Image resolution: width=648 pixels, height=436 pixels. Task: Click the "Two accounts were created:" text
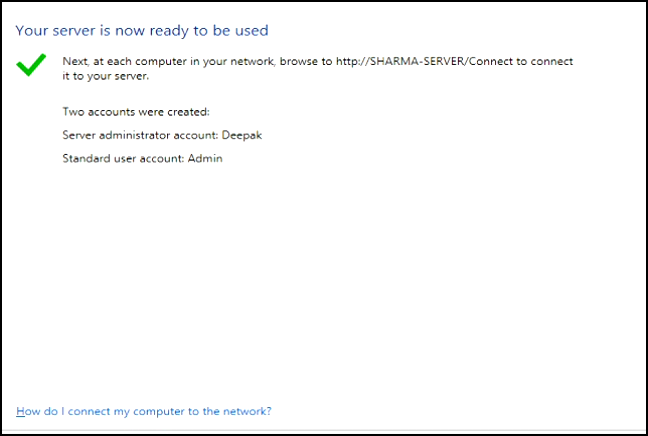point(135,112)
